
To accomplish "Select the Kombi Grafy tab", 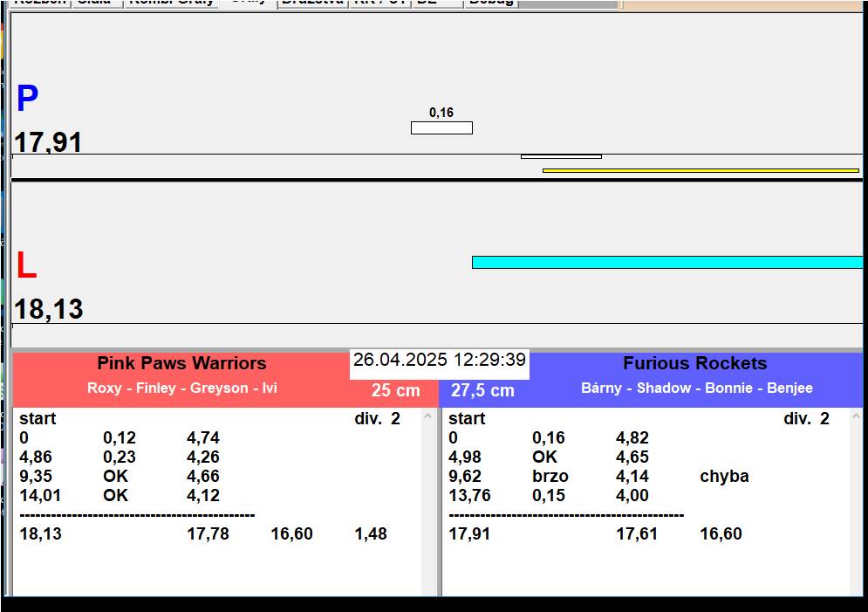I will tap(171, 3).
